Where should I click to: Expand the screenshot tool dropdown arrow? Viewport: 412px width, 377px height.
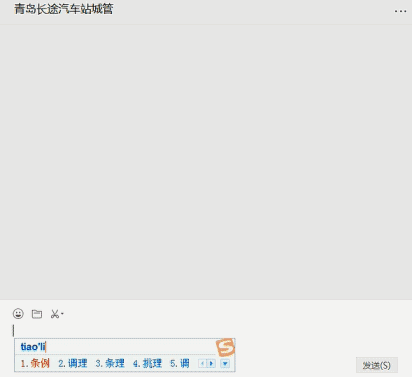coord(62,314)
